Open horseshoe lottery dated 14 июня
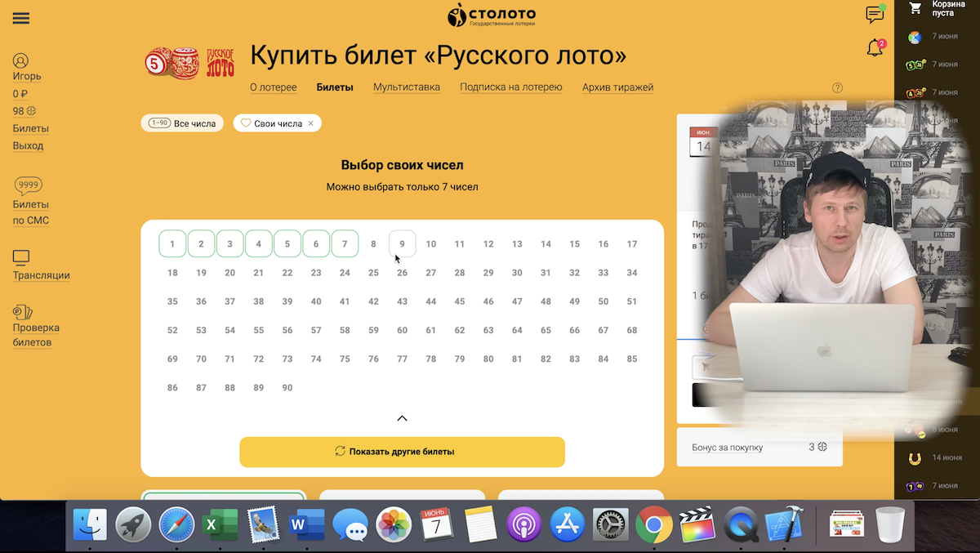 915,458
